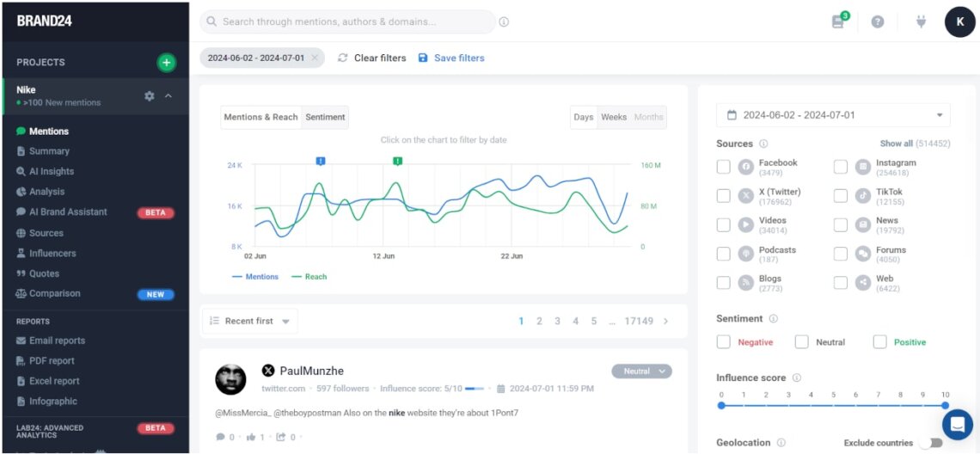
Task: Click the influence score minimum handle
Action: 721,406
